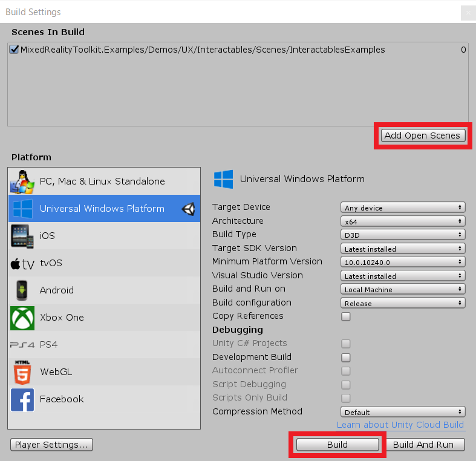Open the Architecture x64 dropdown

[x=403, y=221]
